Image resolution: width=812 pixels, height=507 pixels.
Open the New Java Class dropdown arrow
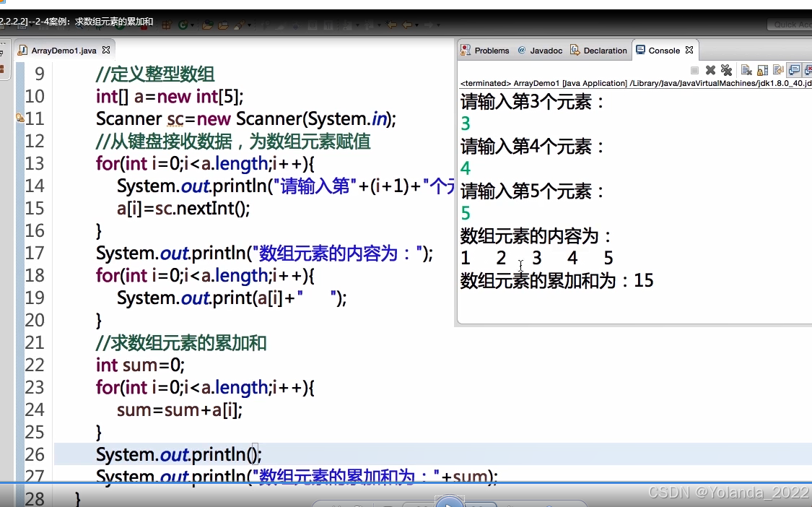pos(193,25)
